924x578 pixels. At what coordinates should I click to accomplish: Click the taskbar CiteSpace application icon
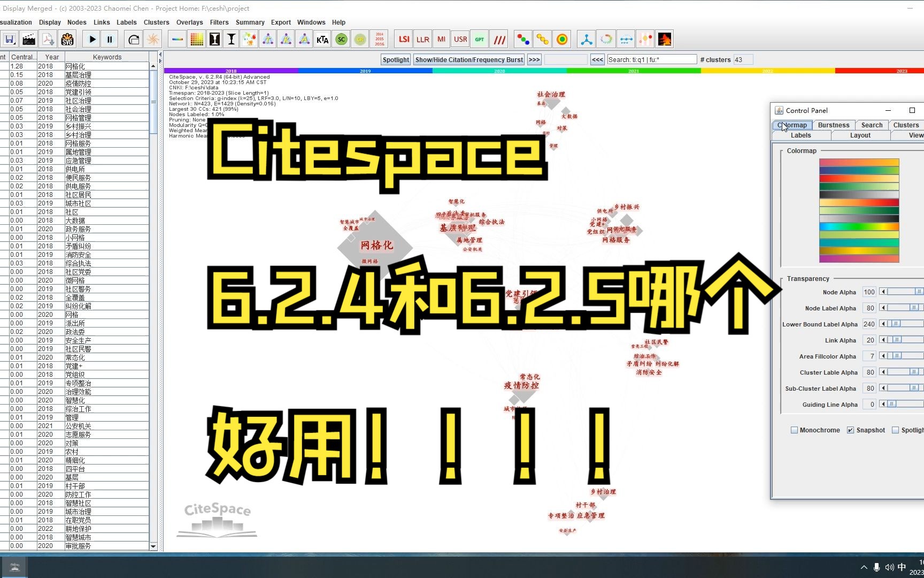[x=15, y=567]
